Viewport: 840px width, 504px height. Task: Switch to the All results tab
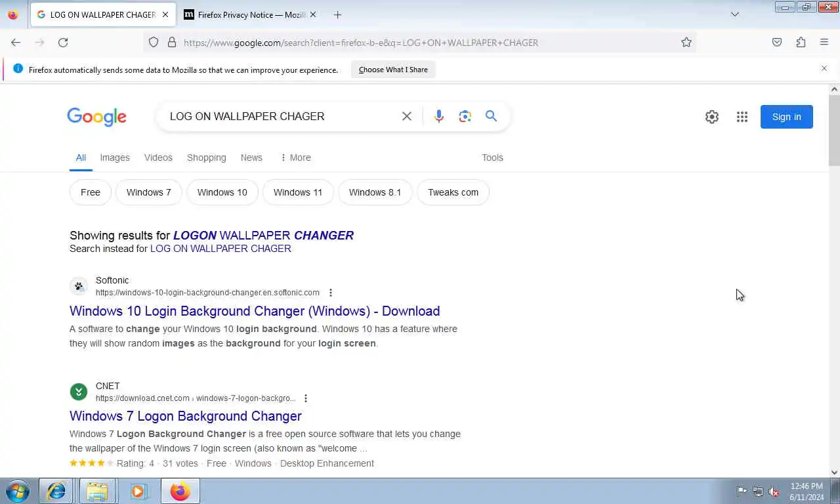pyautogui.click(x=81, y=157)
